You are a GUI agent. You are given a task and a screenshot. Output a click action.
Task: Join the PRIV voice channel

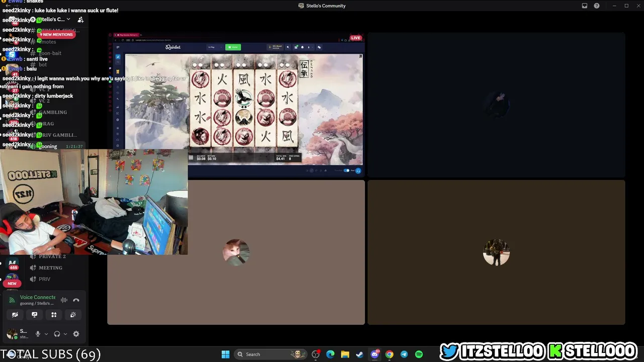point(44,279)
